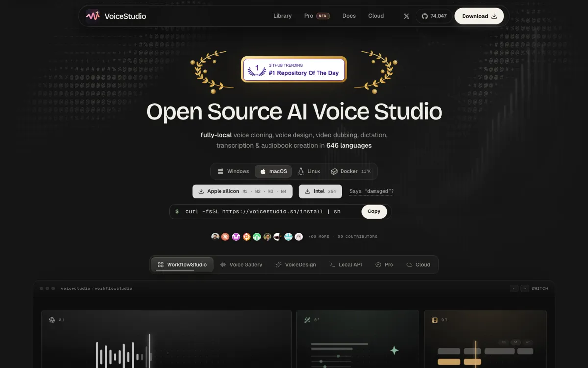Screen dimensions: 588x368
Task: Select the DE language chip in card 03
Action: pyautogui.click(x=515, y=342)
